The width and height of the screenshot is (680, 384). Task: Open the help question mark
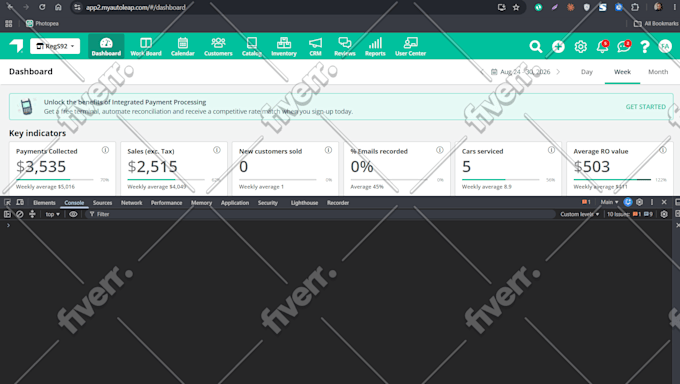(x=644, y=46)
